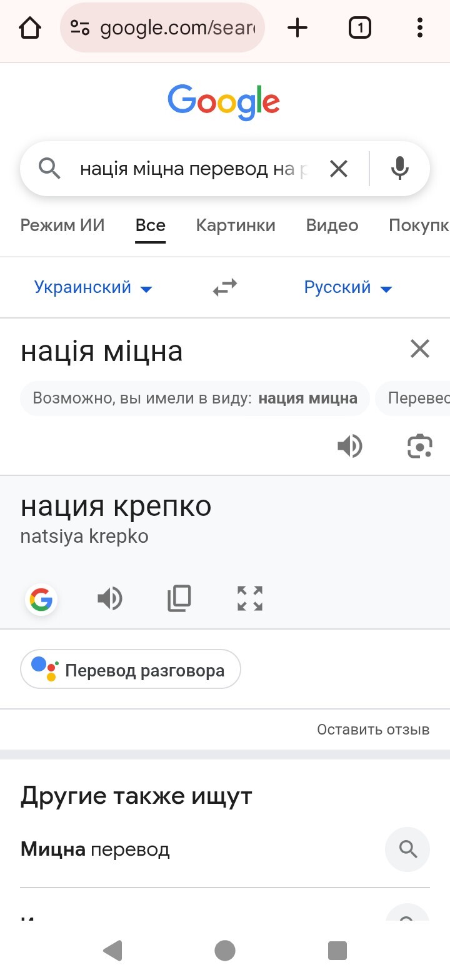Open camera translate icon

point(419,446)
